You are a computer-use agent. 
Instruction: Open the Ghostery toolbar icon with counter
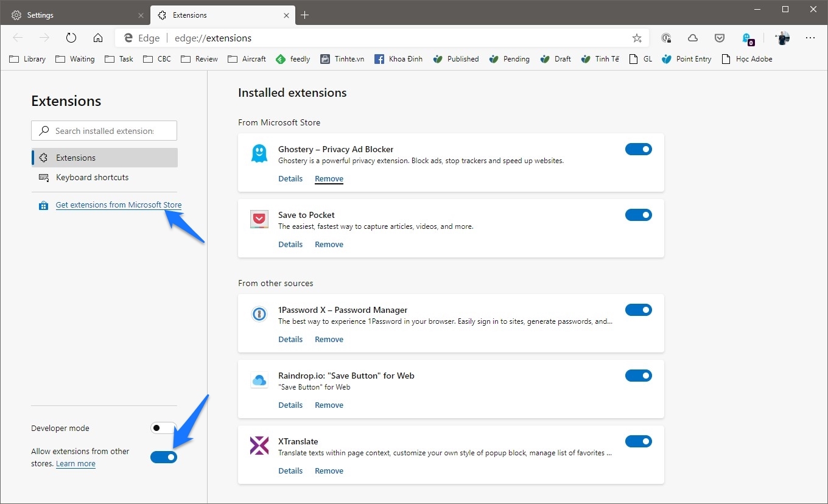[x=748, y=39]
